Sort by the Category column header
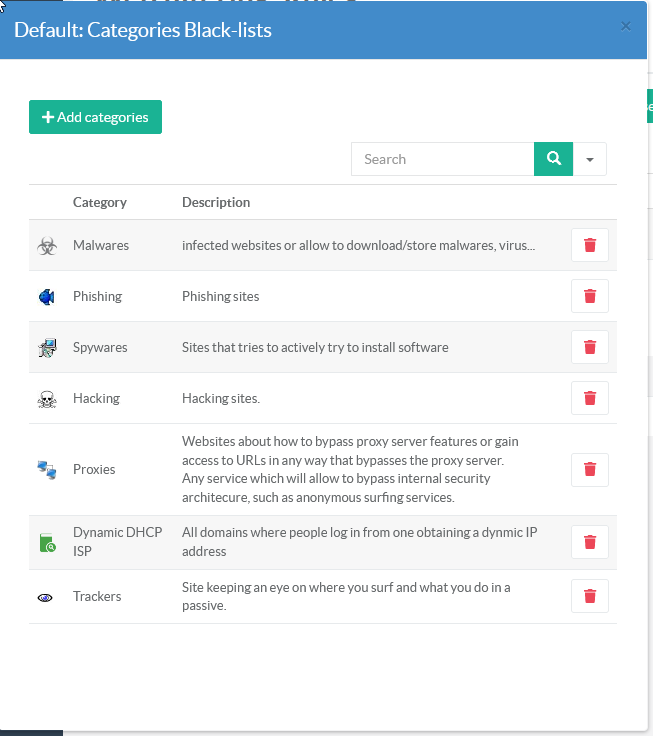The width and height of the screenshot is (653, 736). (x=100, y=202)
